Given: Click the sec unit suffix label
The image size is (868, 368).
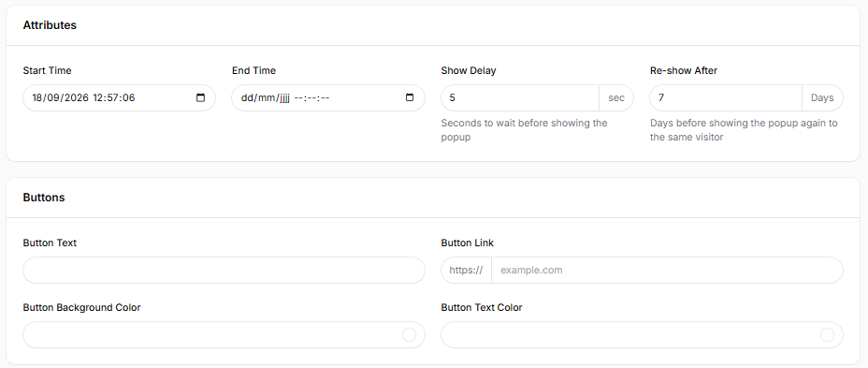Looking at the screenshot, I should click(x=616, y=98).
